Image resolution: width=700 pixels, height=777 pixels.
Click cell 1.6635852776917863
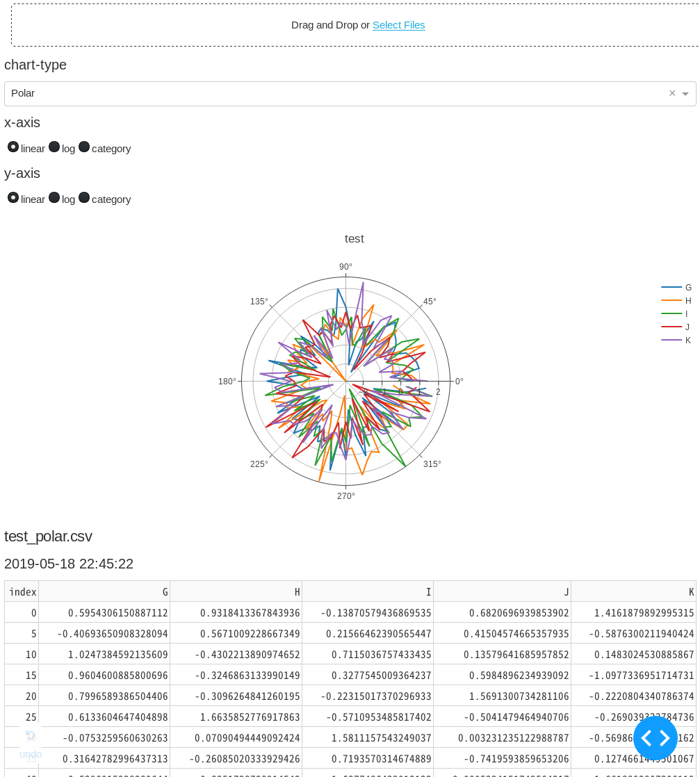(x=236, y=717)
